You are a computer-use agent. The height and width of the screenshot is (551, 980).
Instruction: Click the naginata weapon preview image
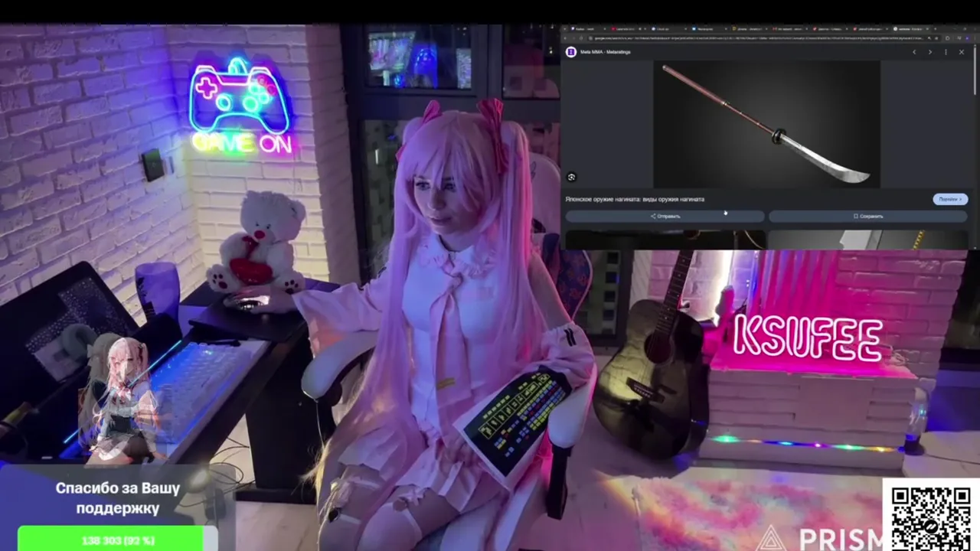click(x=766, y=124)
